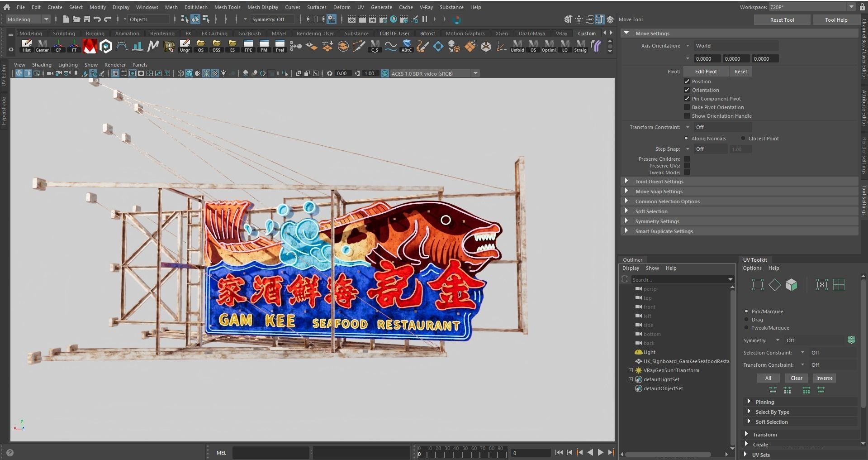
Task: Toggle the Pin Component Pivot checkbox
Action: click(687, 99)
